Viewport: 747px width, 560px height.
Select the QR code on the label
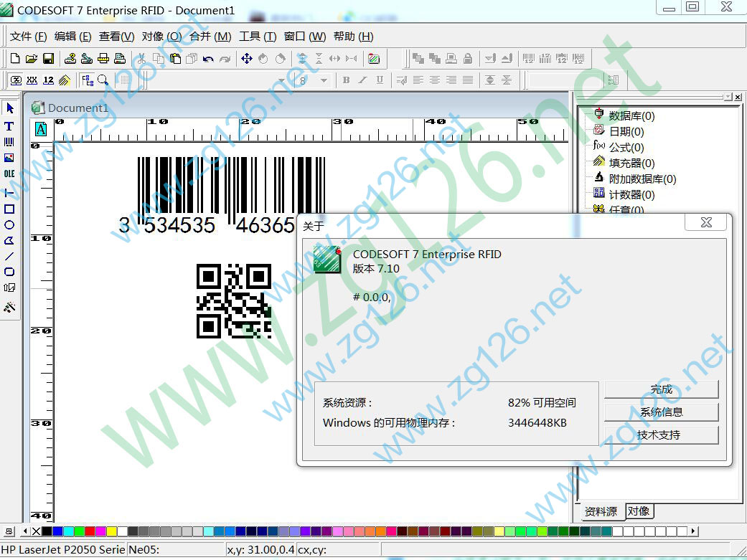(x=234, y=301)
